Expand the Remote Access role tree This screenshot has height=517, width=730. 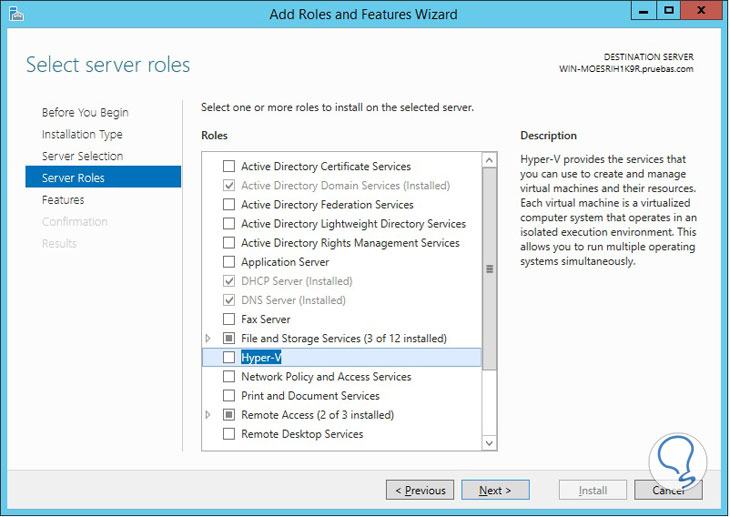coord(208,415)
